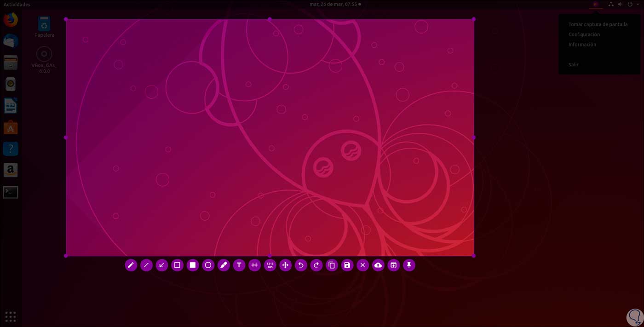The width and height of the screenshot is (644, 327).
Task: Open the Amazon launcher in dock
Action: [11, 170]
